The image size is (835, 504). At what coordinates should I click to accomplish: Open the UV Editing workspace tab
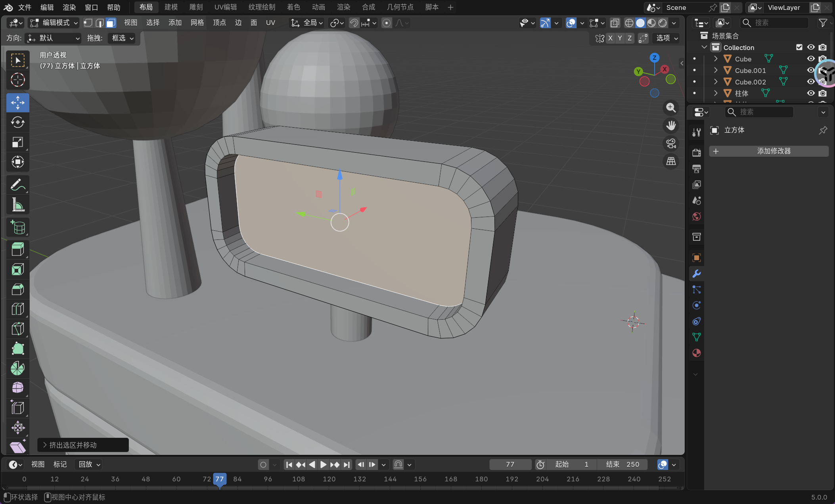tap(225, 7)
